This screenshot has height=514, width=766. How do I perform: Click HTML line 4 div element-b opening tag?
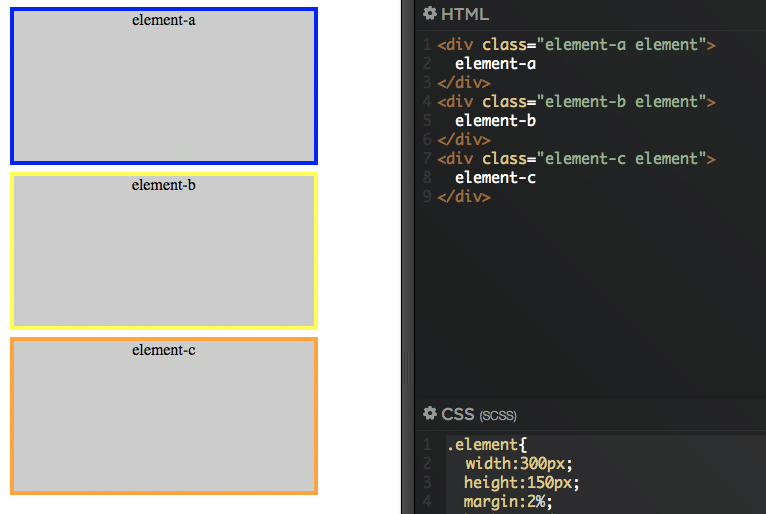pos(576,102)
